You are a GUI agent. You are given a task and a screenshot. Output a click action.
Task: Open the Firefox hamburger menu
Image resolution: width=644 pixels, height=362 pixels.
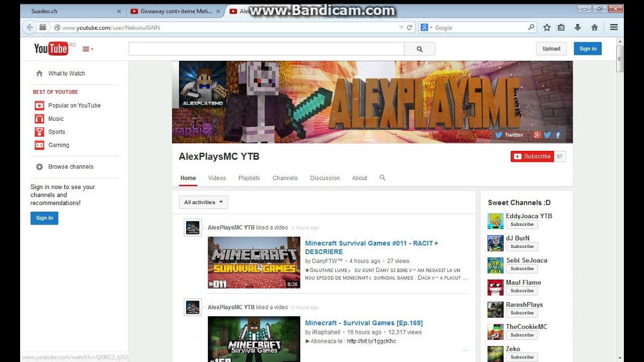tap(614, 28)
